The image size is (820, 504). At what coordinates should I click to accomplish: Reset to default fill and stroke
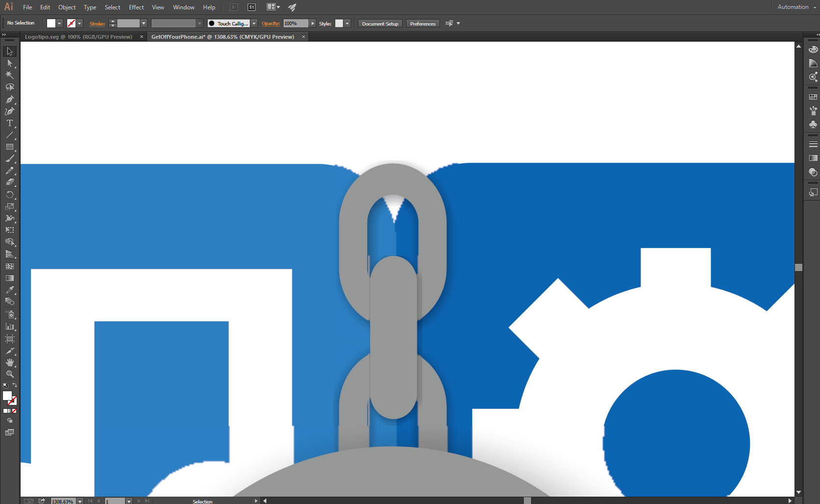click(x=5, y=385)
